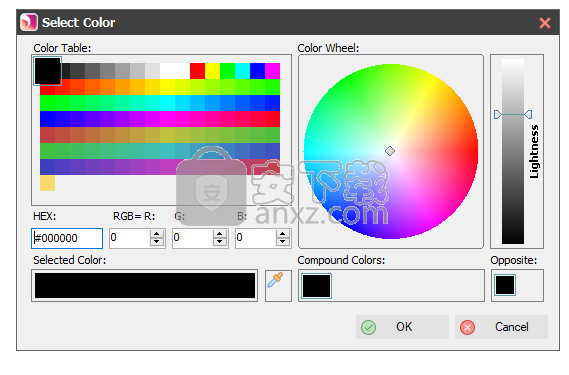
Task: Decrease the B value with down arrow
Action: click(x=283, y=242)
